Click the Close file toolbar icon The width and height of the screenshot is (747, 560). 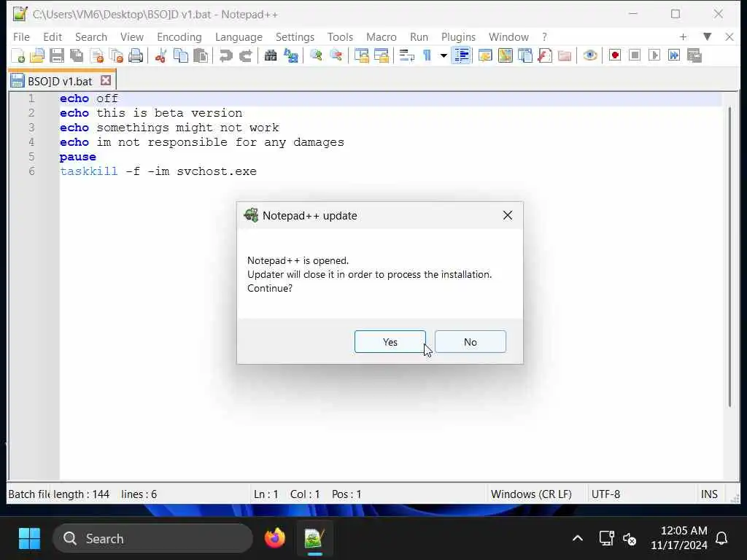[97, 55]
